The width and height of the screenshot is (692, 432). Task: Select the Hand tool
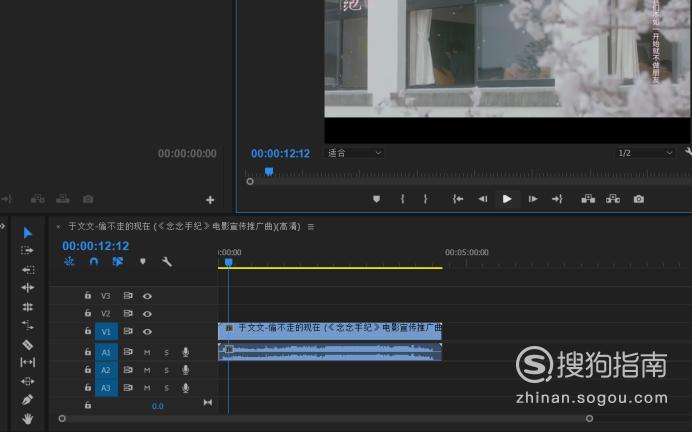click(27, 418)
